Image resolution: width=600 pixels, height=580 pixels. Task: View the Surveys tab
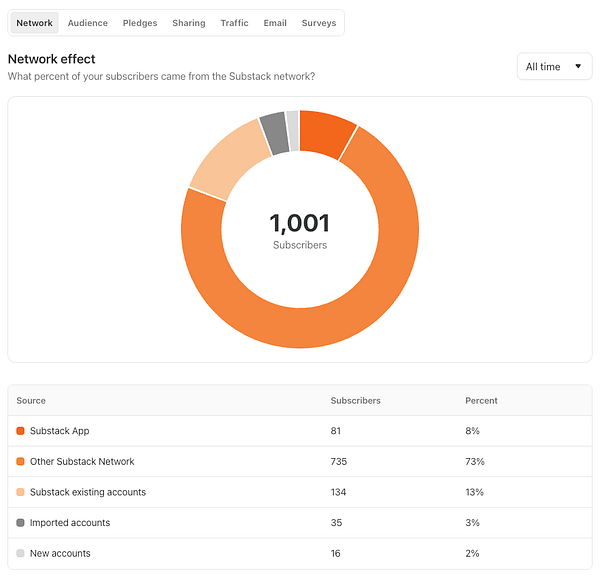pyautogui.click(x=319, y=23)
